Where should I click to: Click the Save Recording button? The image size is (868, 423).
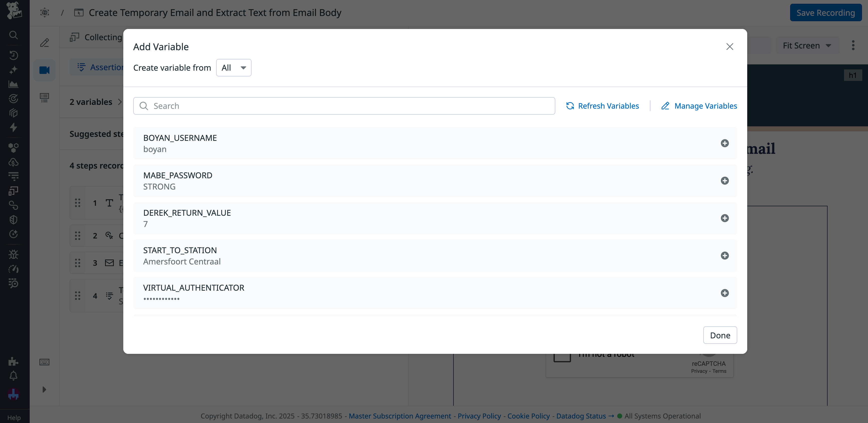tap(826, 12)
